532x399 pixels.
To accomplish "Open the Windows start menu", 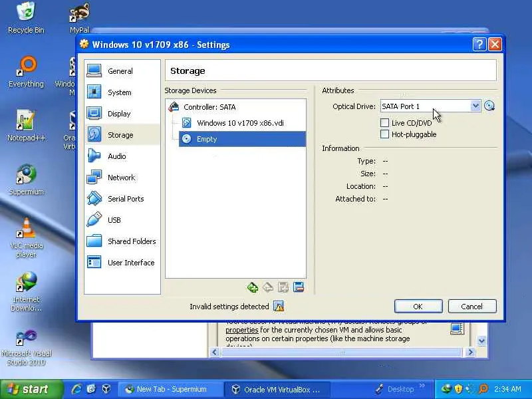I will (31, 389).
